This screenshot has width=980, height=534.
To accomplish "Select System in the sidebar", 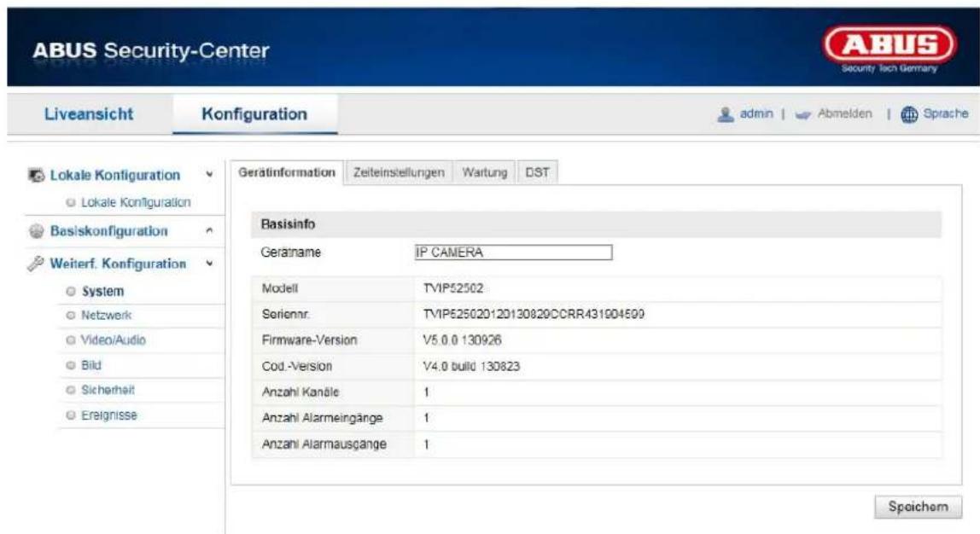I will point(102,292).
